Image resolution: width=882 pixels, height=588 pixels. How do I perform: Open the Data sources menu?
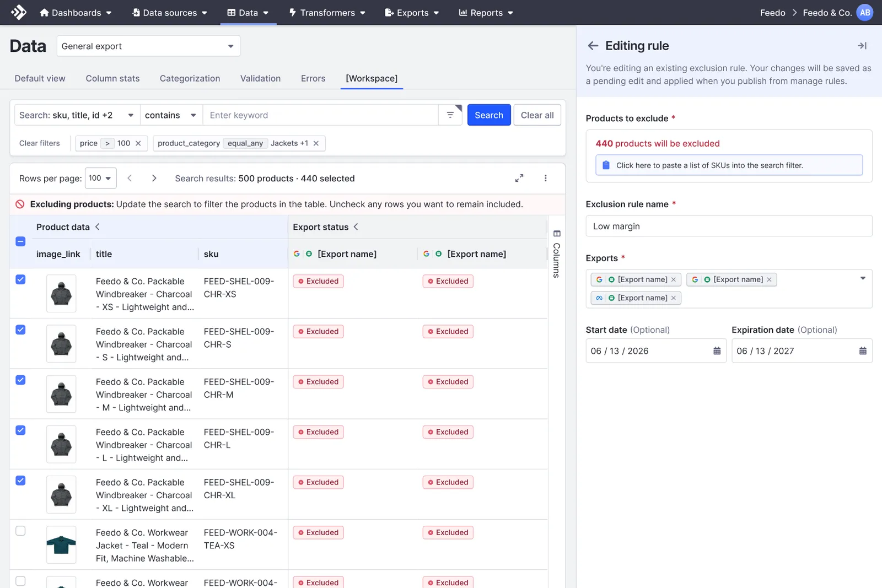click(x=170, y=13)
